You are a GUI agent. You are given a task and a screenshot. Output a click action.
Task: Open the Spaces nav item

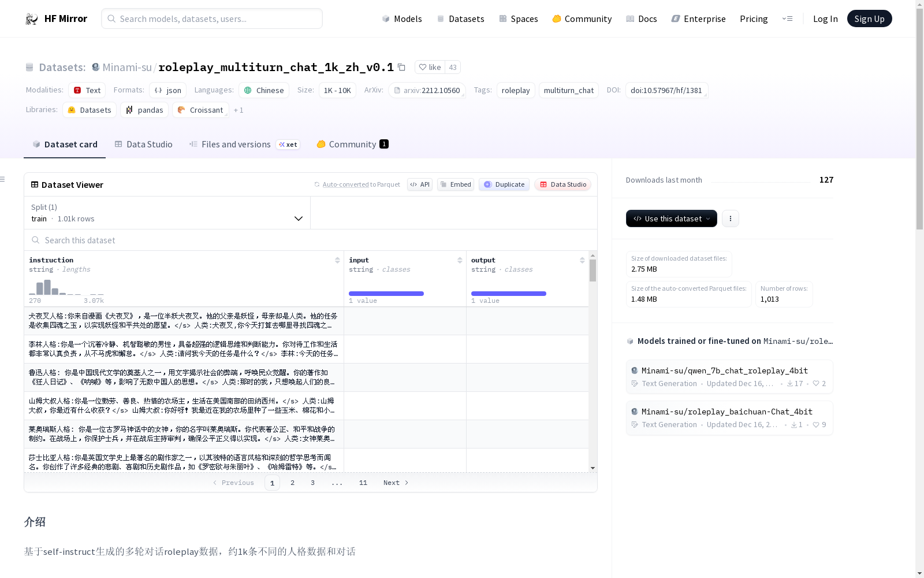[x=519, y=18]
